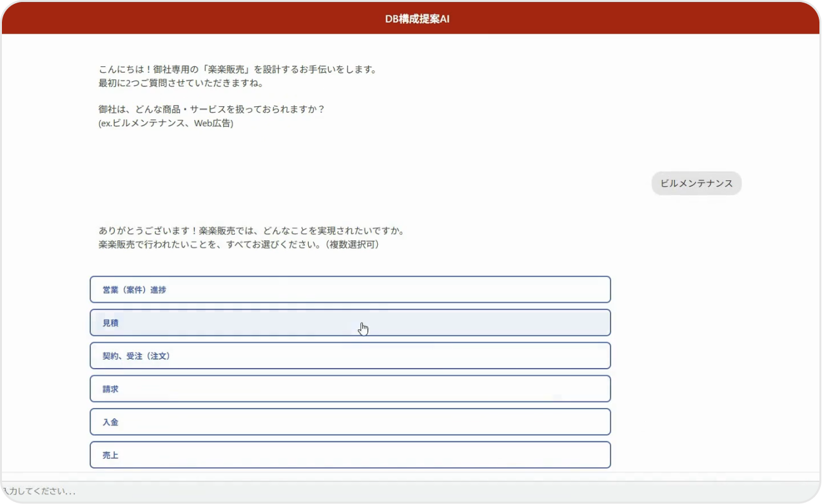
Task: Choose 契約、受注（注文） option
Action: pos(350,356)
